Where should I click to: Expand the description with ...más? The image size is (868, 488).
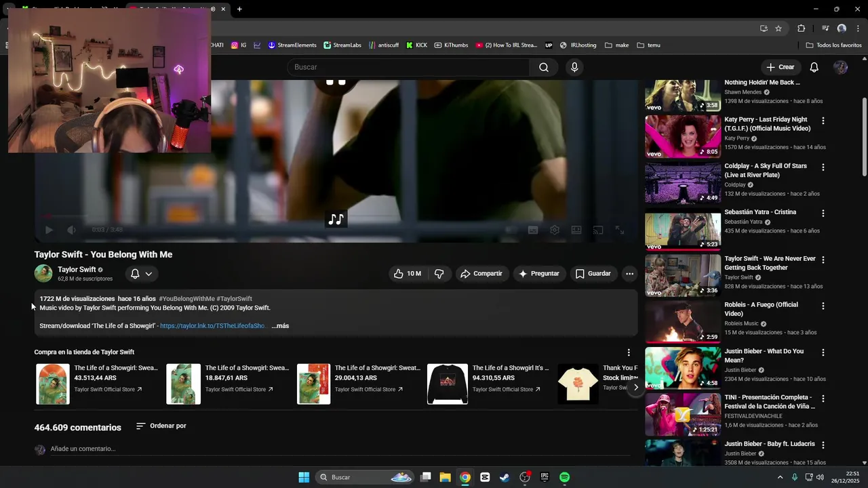coord(280,326)
